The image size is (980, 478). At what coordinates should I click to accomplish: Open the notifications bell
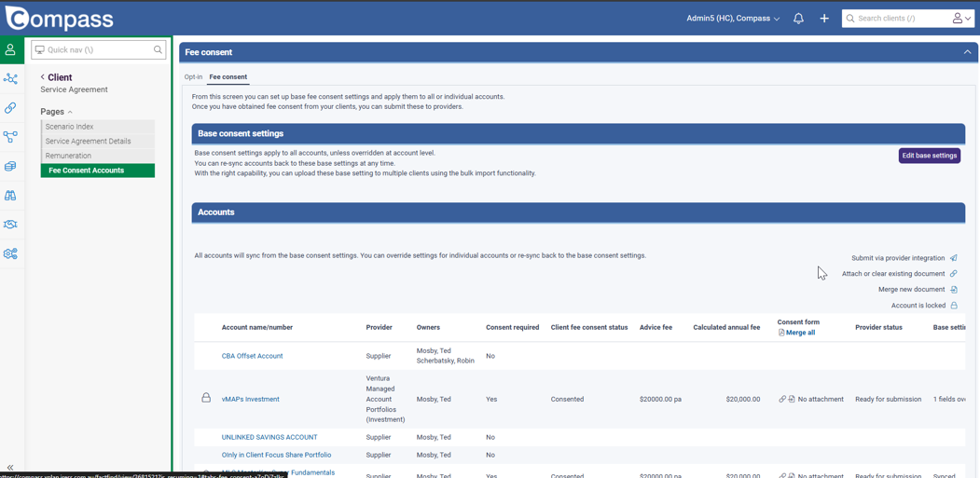tap(798, 19)
